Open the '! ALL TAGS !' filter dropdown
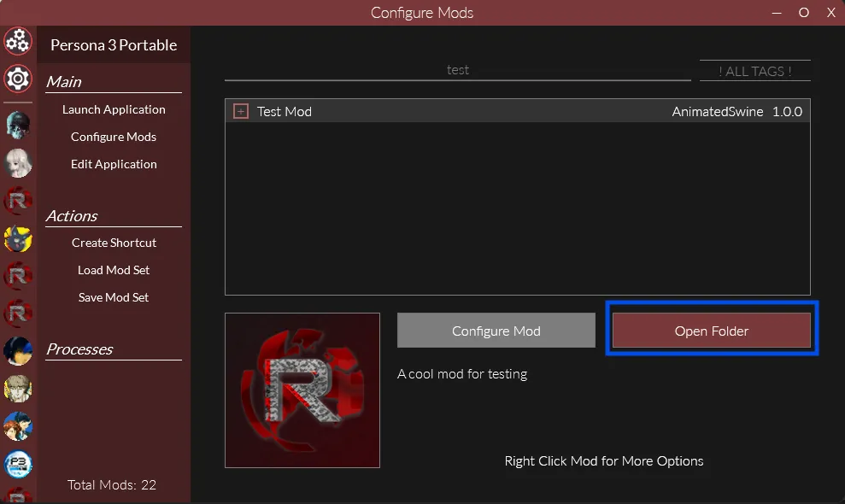 (755, 71)
